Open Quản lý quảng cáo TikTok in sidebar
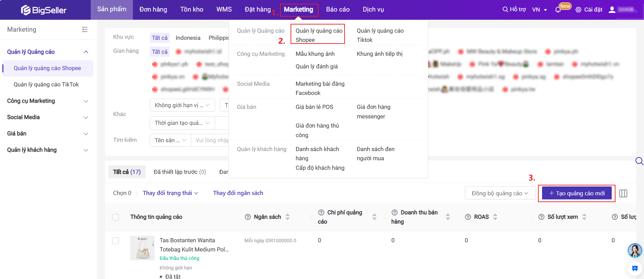Image resolution: width=644 pixels, height=279 pixels. pyautogui.click(x=46, y=84)
